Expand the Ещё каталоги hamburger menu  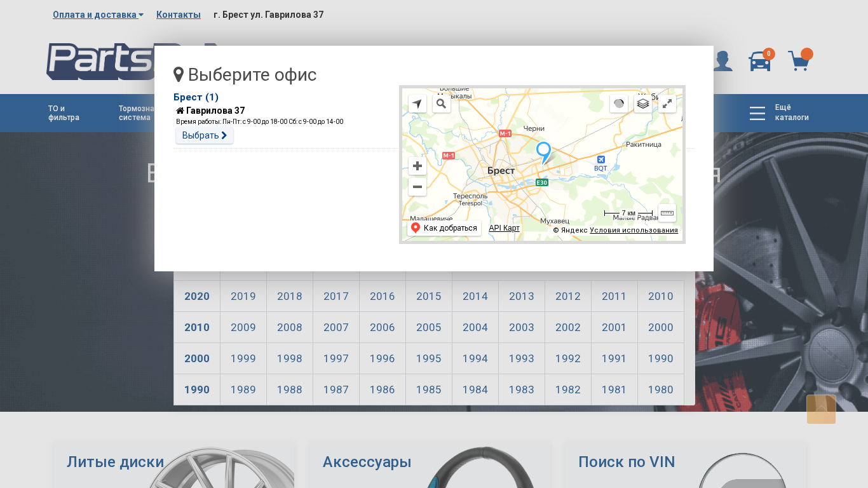click(x=757, y=113)
